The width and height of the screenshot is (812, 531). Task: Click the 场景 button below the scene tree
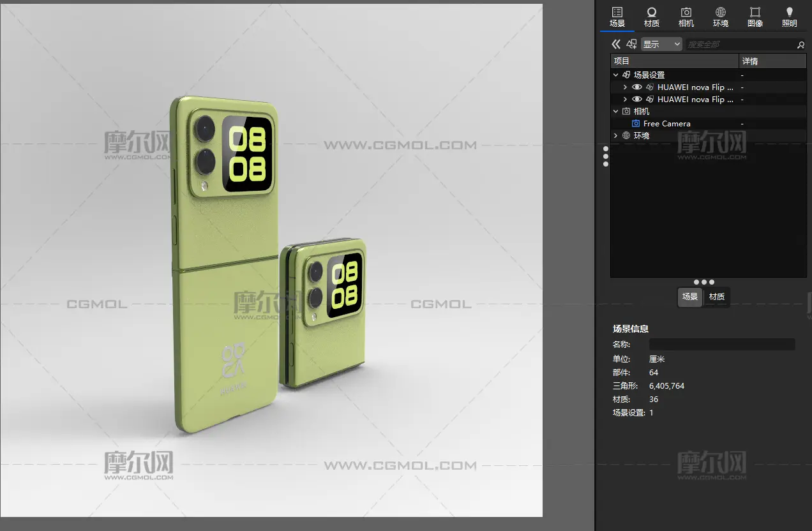(x=690, y=297)
